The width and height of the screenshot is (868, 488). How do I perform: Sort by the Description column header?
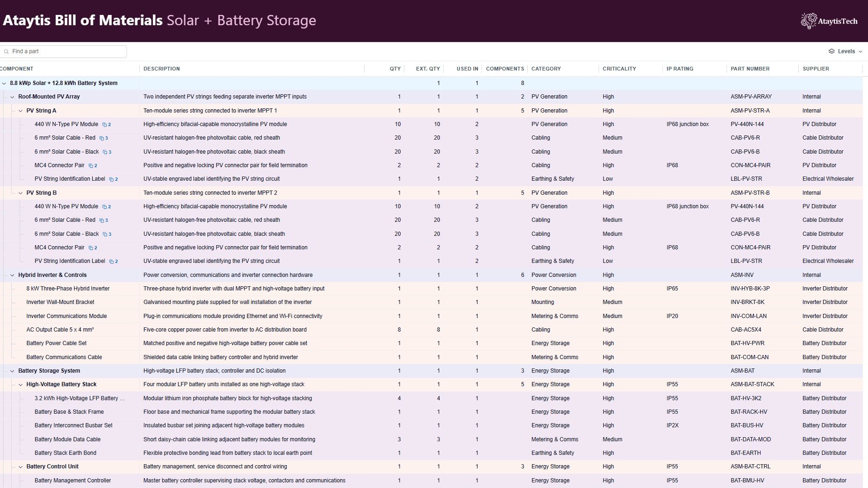tap(162, 69)
